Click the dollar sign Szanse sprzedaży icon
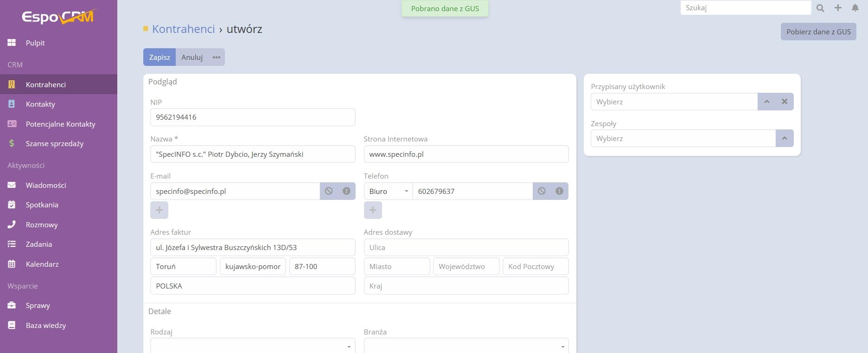Image resolution: width=868 pixels, height=353 pixels. pyautogui.click(x=12, y=143)
